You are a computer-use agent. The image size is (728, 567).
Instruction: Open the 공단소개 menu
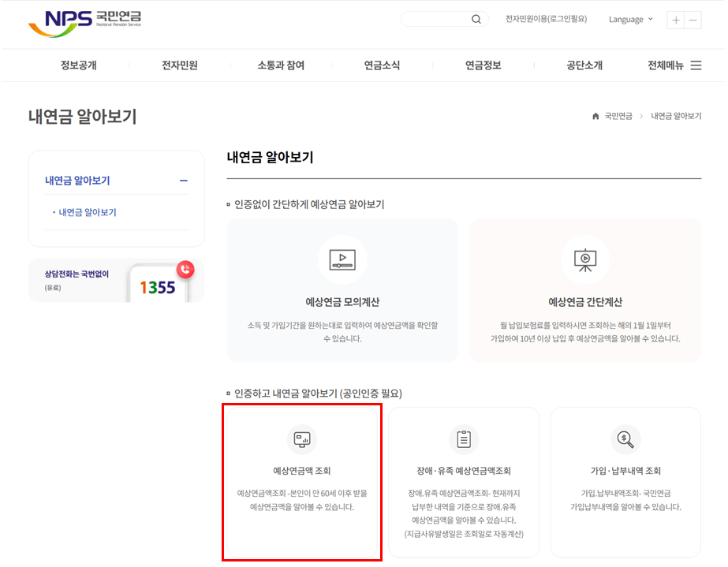click(x=584, y=65)
